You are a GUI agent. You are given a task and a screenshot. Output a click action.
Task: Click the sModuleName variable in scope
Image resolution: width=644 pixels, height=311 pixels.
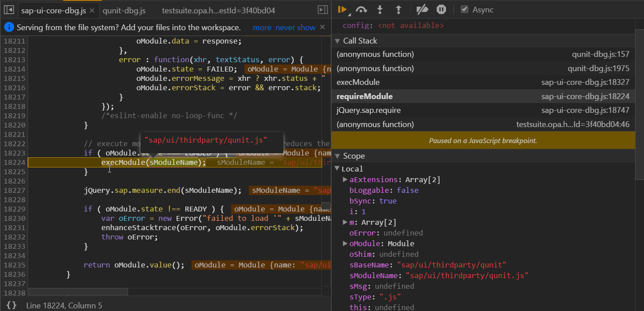click(439, 275)
